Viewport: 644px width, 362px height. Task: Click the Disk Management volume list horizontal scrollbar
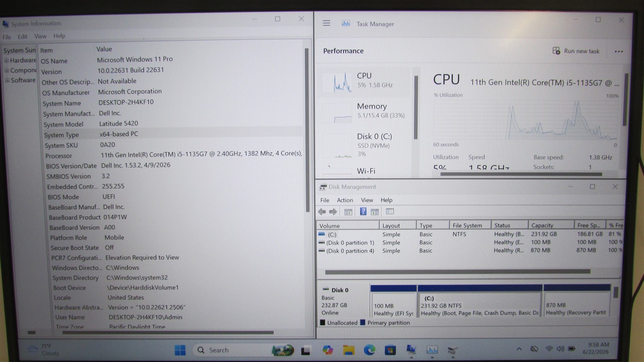458,272
